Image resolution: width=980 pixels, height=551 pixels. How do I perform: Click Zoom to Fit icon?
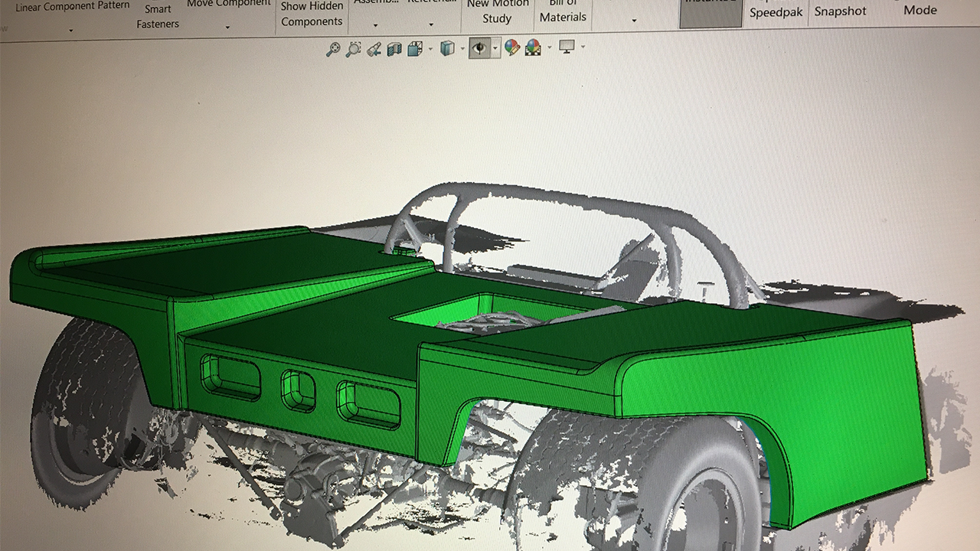click(x=333, y=49)
